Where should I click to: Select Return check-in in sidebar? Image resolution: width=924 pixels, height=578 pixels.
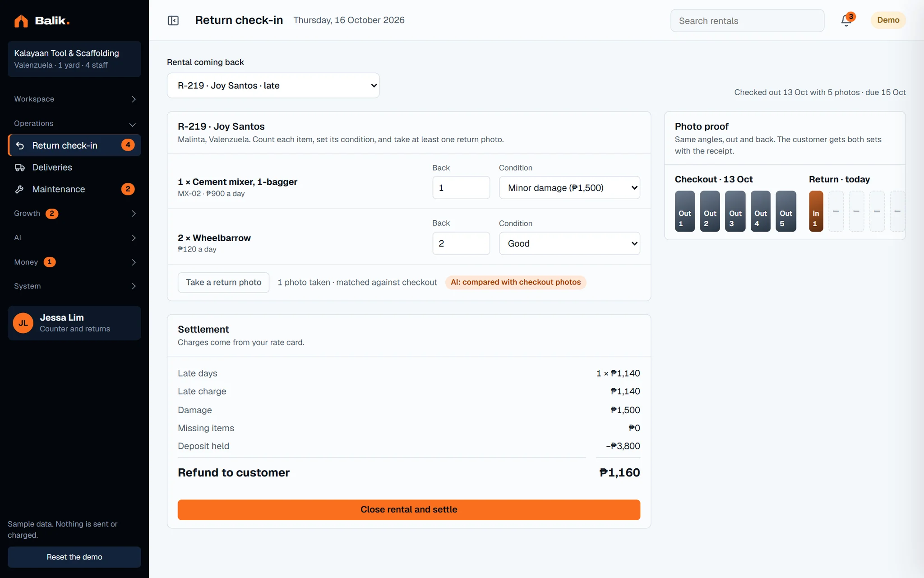click(x=74, y=145)
